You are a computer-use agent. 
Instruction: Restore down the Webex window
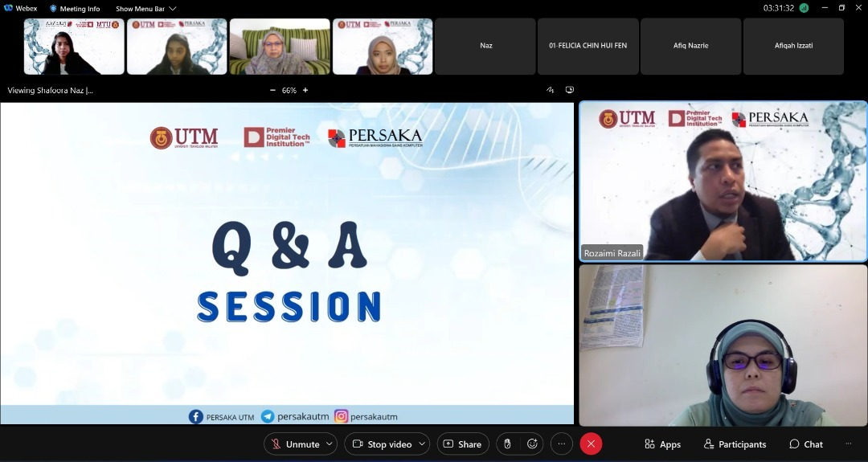coord(841,8)
